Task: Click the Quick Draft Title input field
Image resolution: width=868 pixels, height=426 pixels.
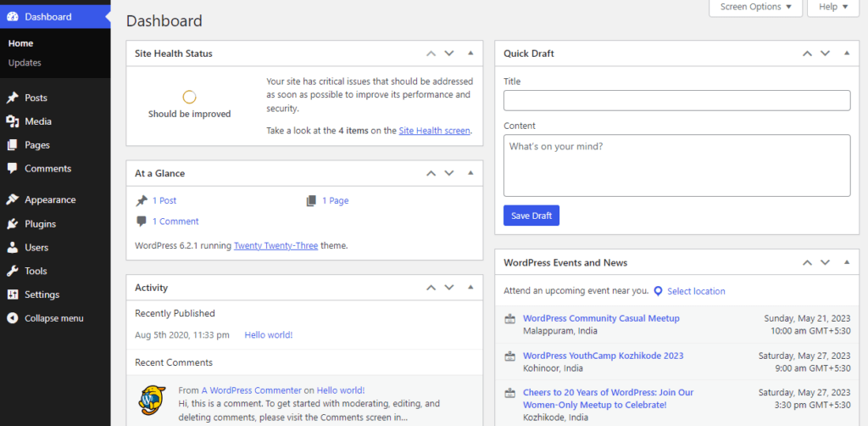Action: pyautogui.click(x=676, y=100)
